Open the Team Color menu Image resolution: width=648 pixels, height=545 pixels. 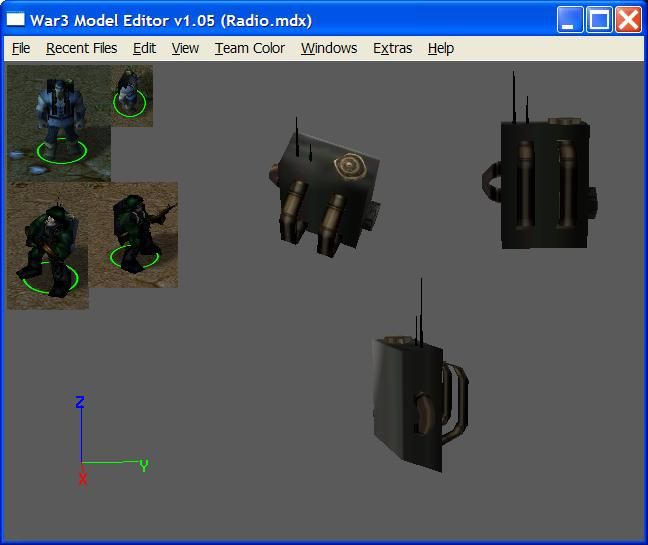250,48
